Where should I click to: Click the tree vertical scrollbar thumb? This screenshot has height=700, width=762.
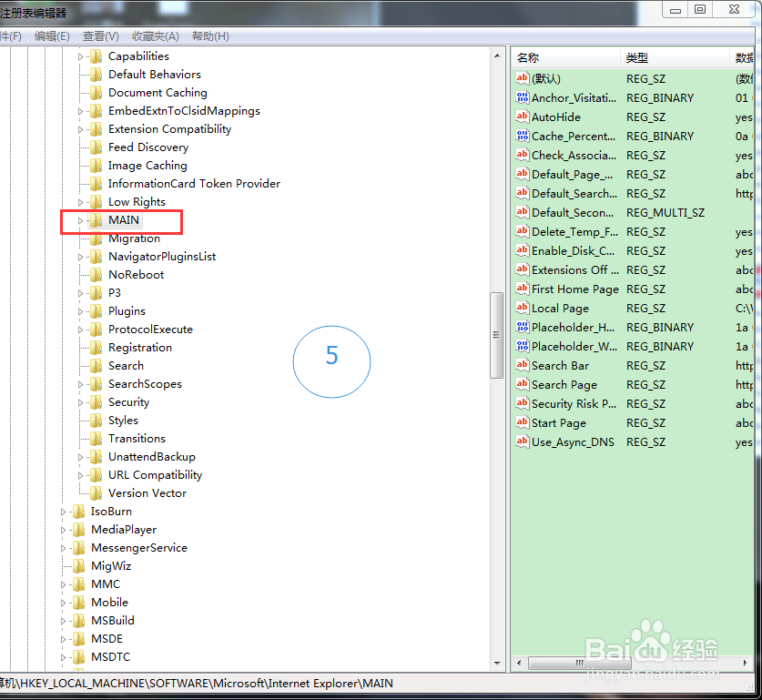coord(497,335)
